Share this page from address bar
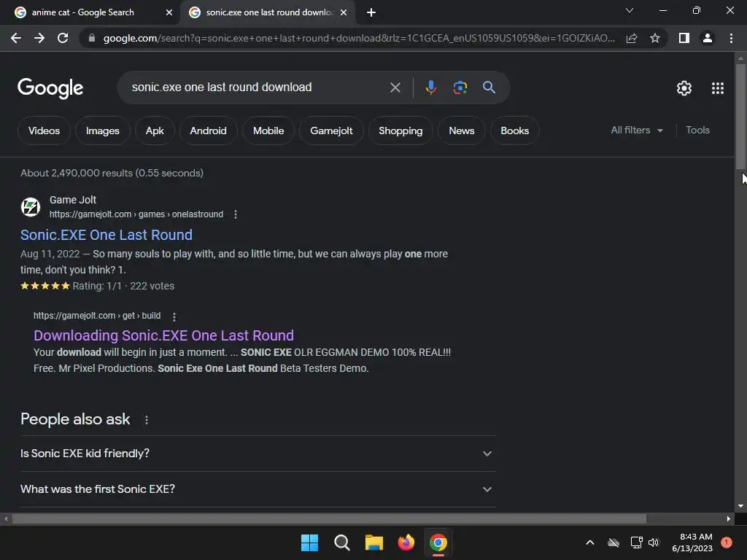The height and width of the screenshot is (560, 747). (x=632, y=38)
